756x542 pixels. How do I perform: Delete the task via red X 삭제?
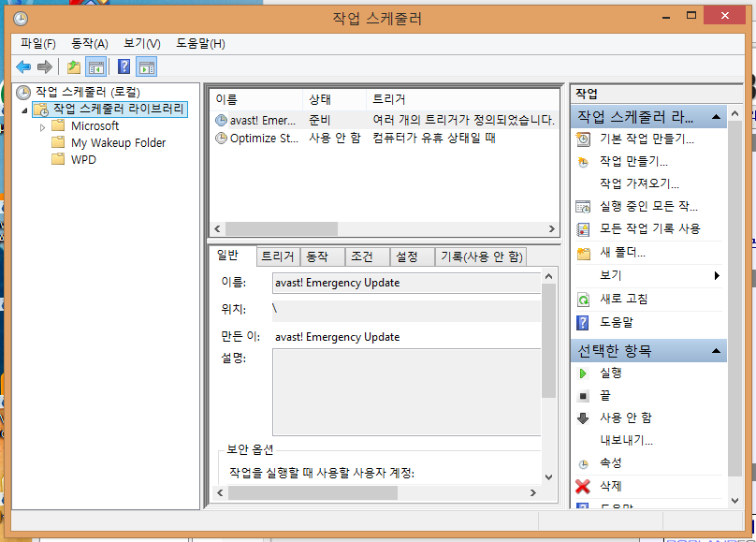(x=583, y=486)
